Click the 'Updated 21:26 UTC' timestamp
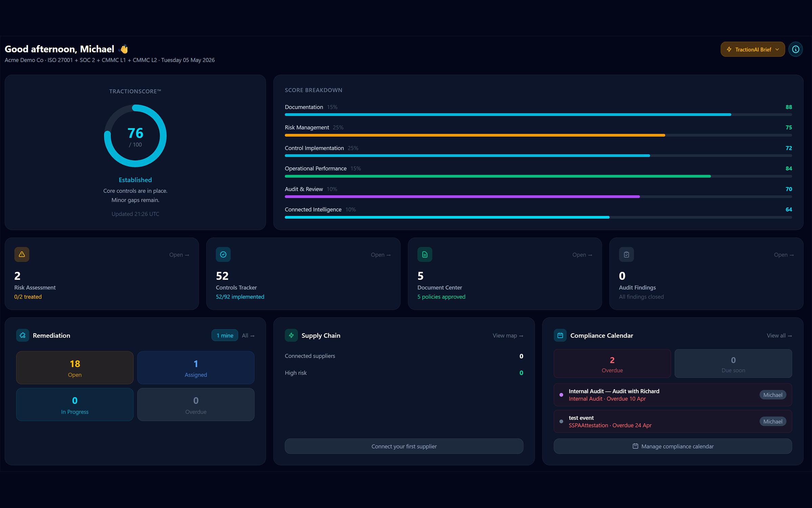This screenshot has height=508, width=812. tap(135, 214)
